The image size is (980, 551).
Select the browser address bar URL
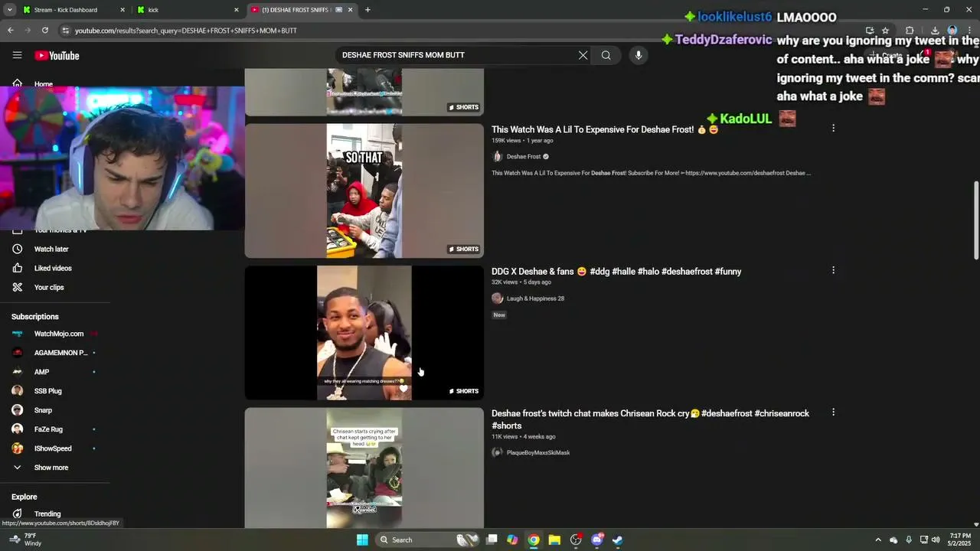point(186,31)
